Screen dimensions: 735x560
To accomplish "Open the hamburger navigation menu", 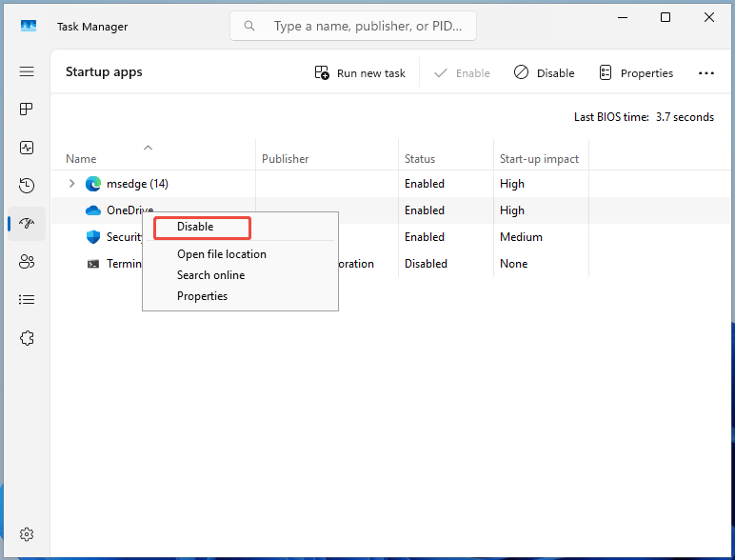I will pyautogui.click(x=27, y=72).
